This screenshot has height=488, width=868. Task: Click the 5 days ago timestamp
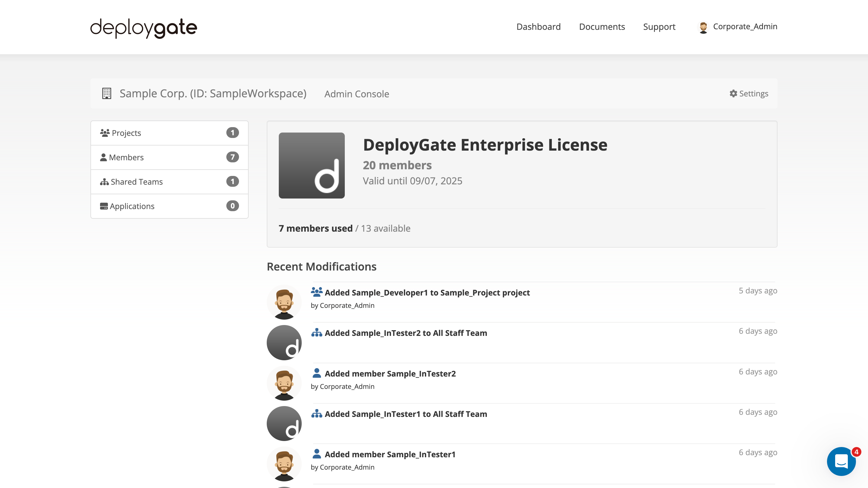coord(758,291)
